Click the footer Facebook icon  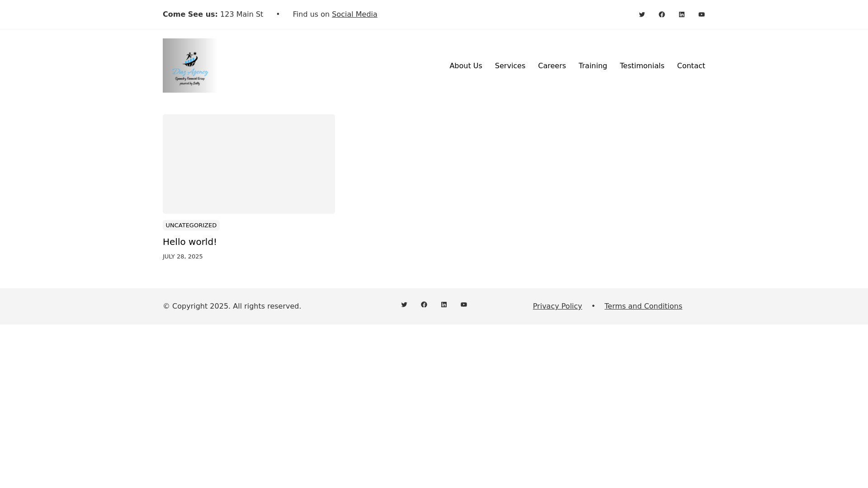(x=424, y=305)
